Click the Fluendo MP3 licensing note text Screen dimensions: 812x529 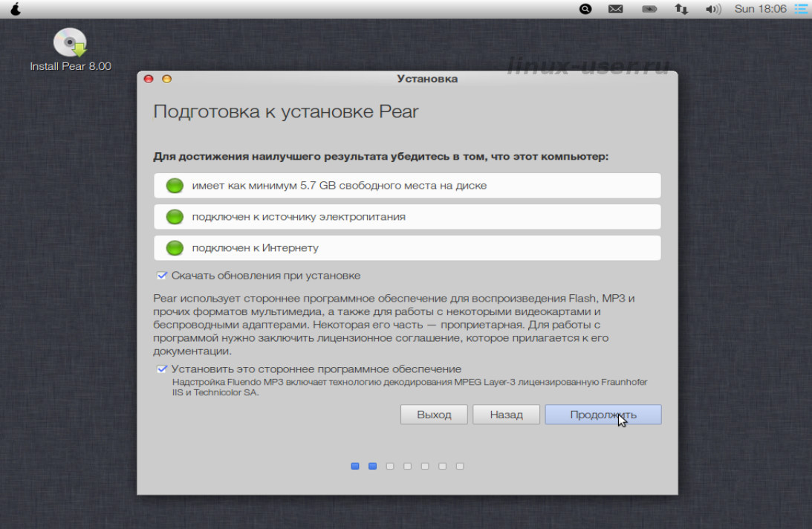point(409,387)
